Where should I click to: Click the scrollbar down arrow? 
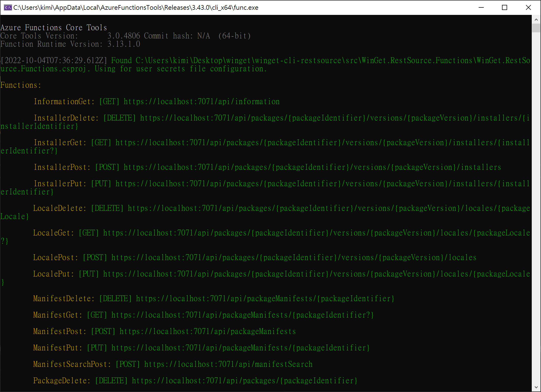(536, 387)
